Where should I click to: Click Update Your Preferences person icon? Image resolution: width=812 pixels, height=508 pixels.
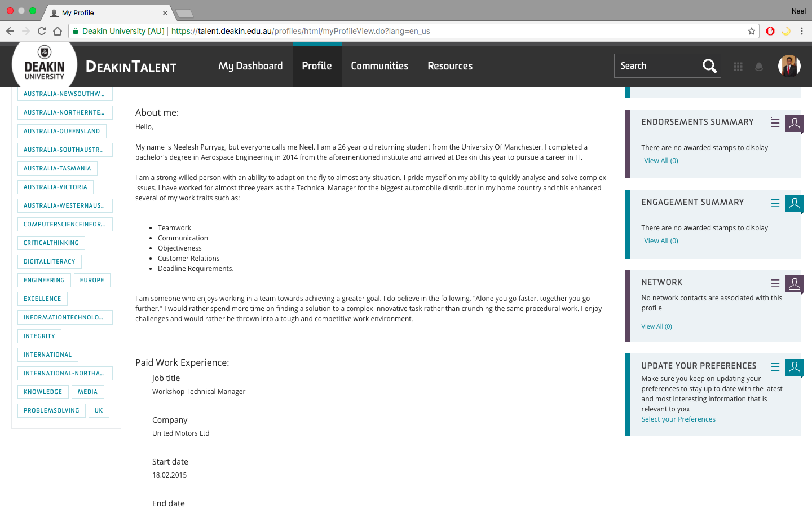point(794,367)
